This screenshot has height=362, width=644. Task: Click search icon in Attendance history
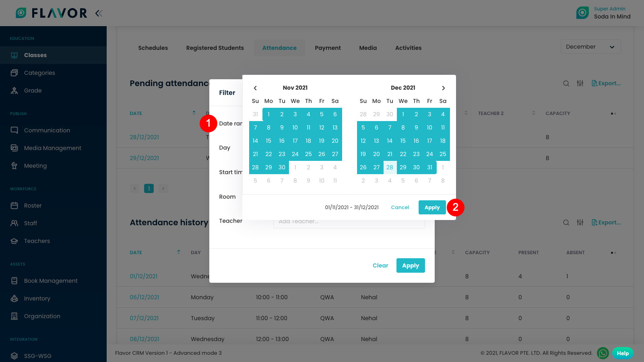[566, 222]
